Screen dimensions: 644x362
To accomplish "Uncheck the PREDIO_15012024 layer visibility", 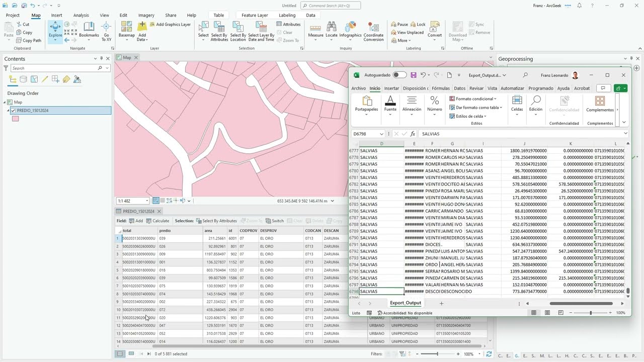I will tap(13, 111).
